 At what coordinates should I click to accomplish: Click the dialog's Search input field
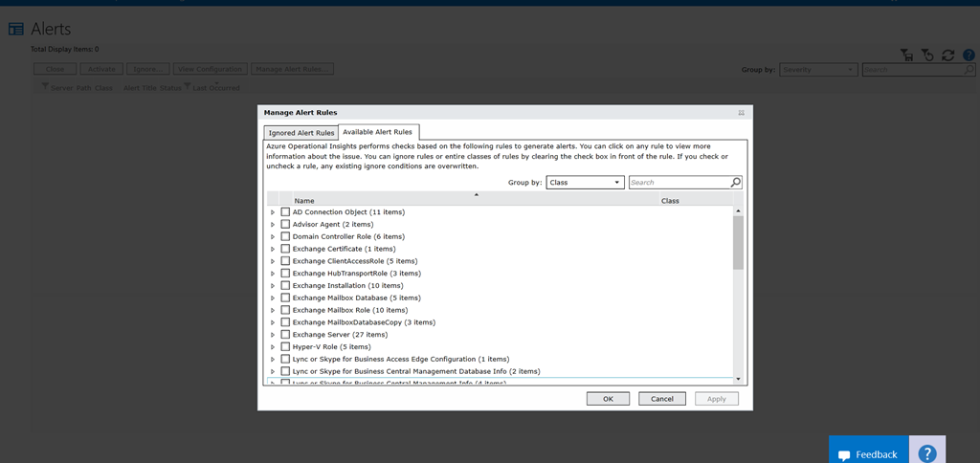tap(679, 182)
